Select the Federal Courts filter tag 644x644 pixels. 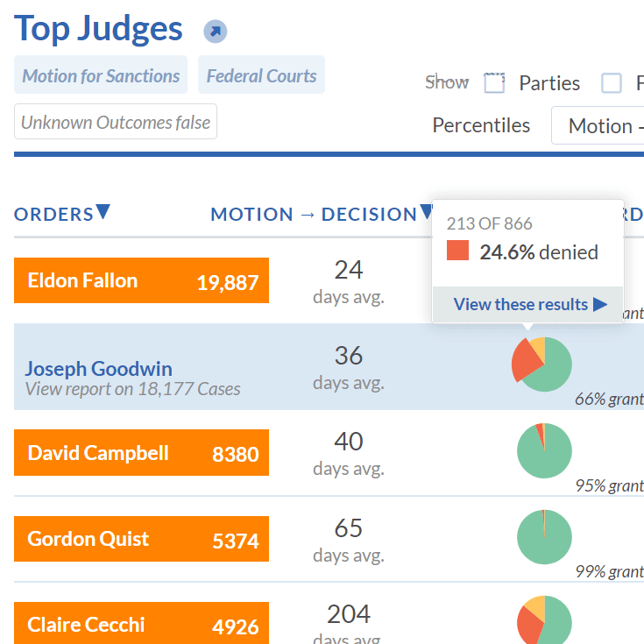point(261,75)
